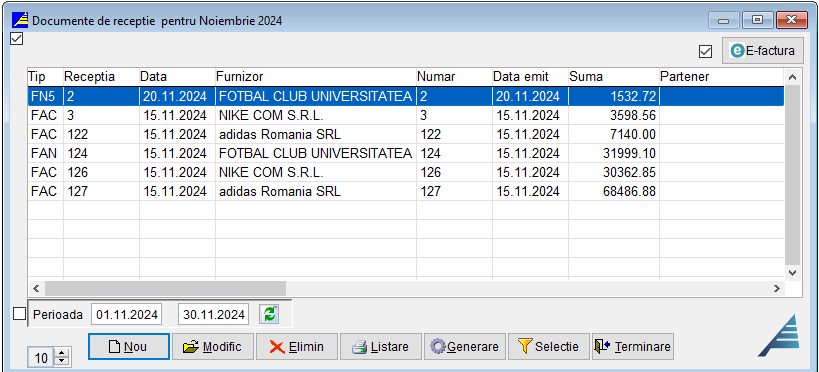Image resolution: width=819 pixels, height=372 pixels.
Task: Maximize the Documente de receptie window
Action: (x=757, y=20)
